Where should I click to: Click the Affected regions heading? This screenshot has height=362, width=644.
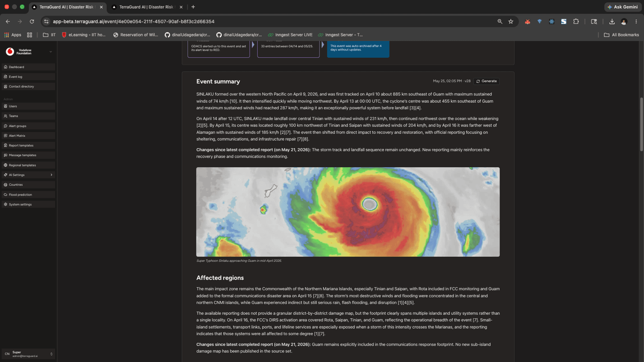pos(220,278)
